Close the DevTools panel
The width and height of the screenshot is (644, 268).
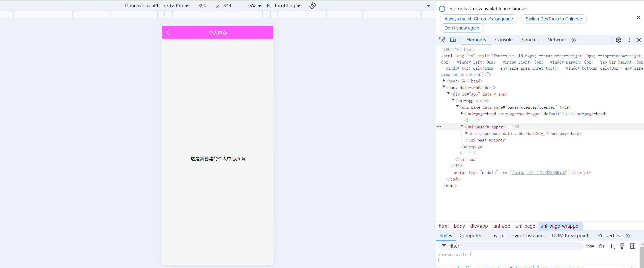point(639,40)
